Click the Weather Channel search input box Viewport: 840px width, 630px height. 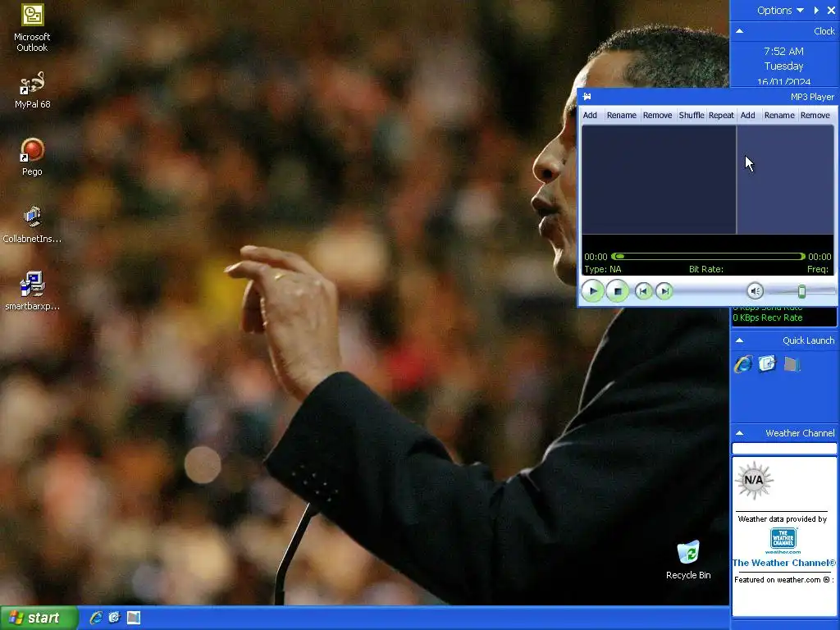point(783,449)
